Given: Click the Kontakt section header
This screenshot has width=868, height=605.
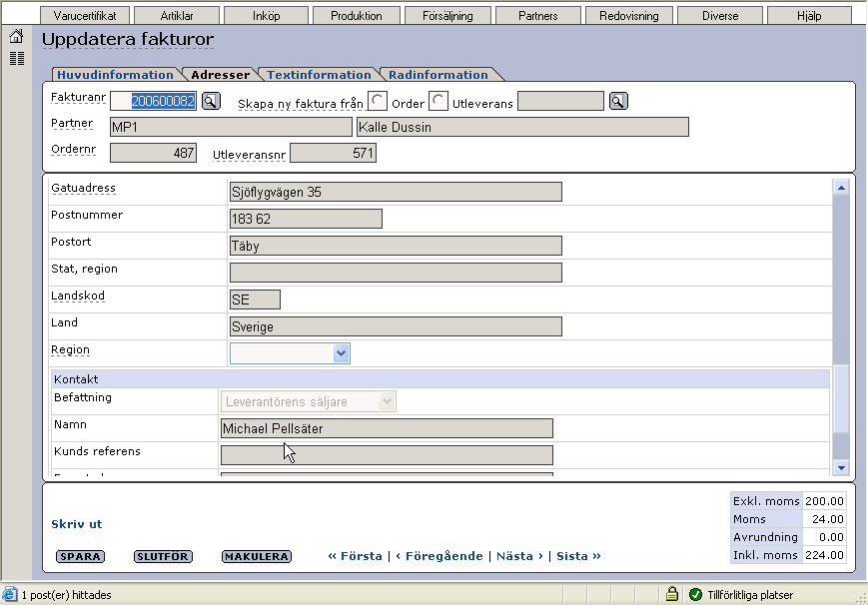Looking at the screenshot, I should click(x=440, y=379).
